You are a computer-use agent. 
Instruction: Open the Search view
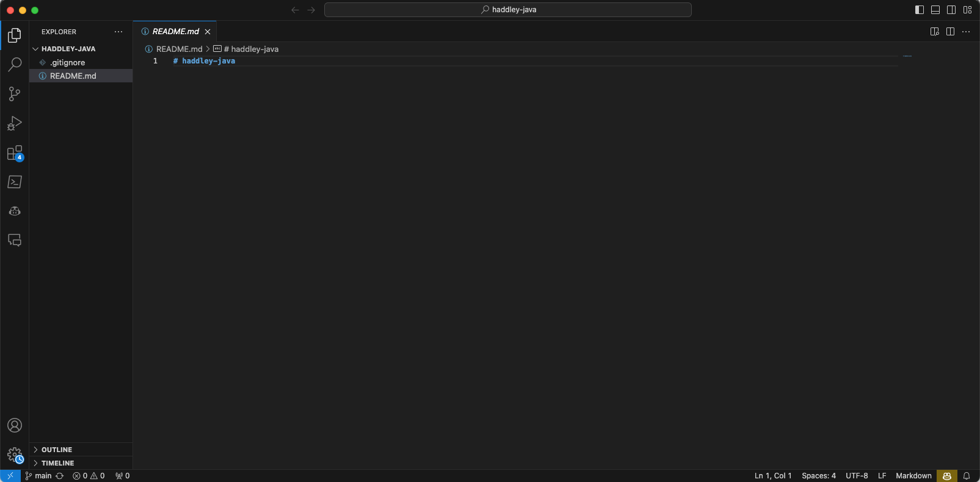[x=15, y=64]
